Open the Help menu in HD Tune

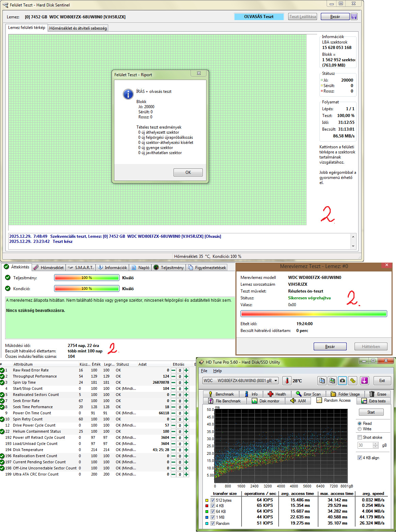[x=217, y=371]
